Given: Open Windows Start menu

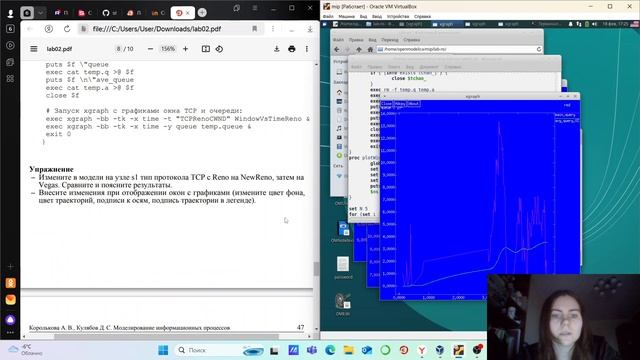Looking at the screenshot, I should [163, 350].
